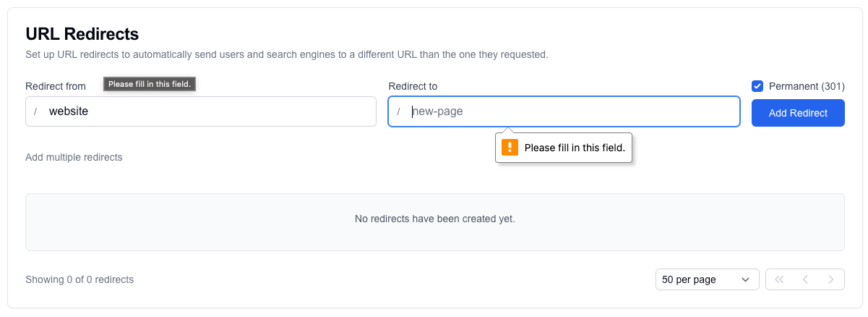Click into the Redirect to new-page field
Screen dimensions: 868x317
(571, 111)
